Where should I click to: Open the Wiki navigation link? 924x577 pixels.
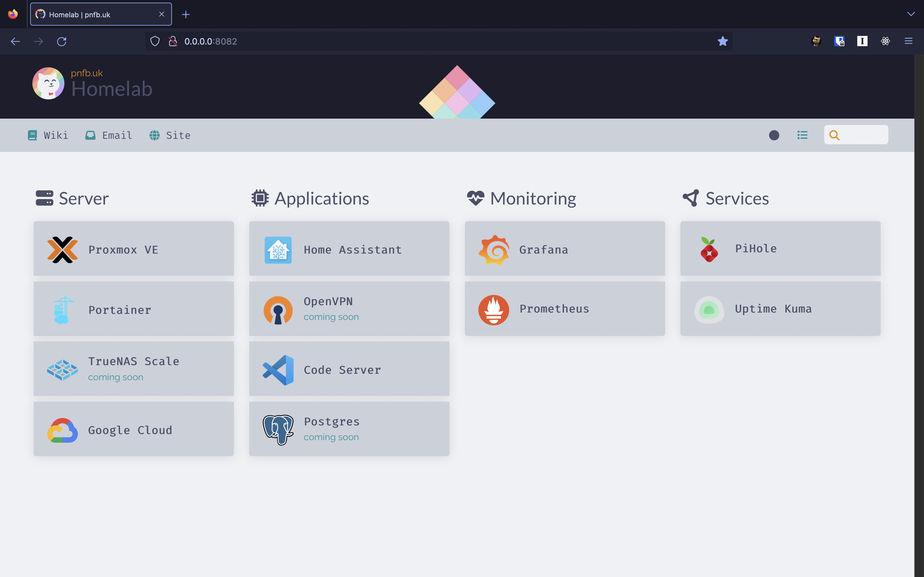tap(48, 135)
